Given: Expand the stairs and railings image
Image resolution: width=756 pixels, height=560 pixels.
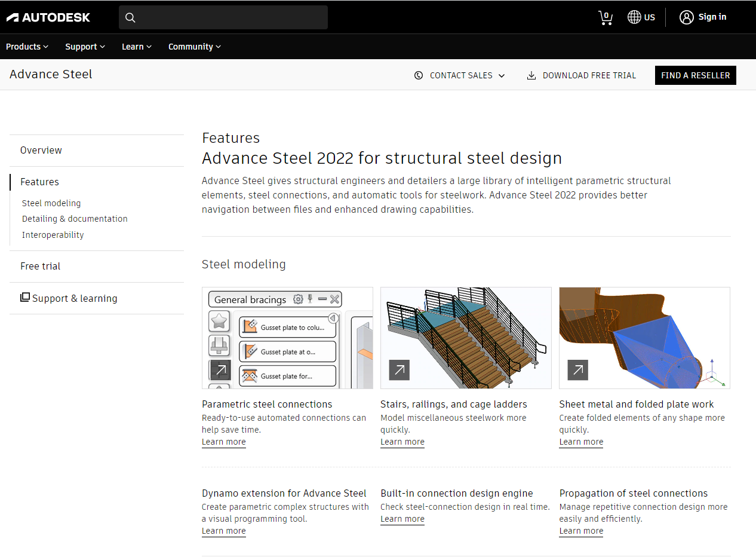Looking at the screenshot, I should pos(399,370).
